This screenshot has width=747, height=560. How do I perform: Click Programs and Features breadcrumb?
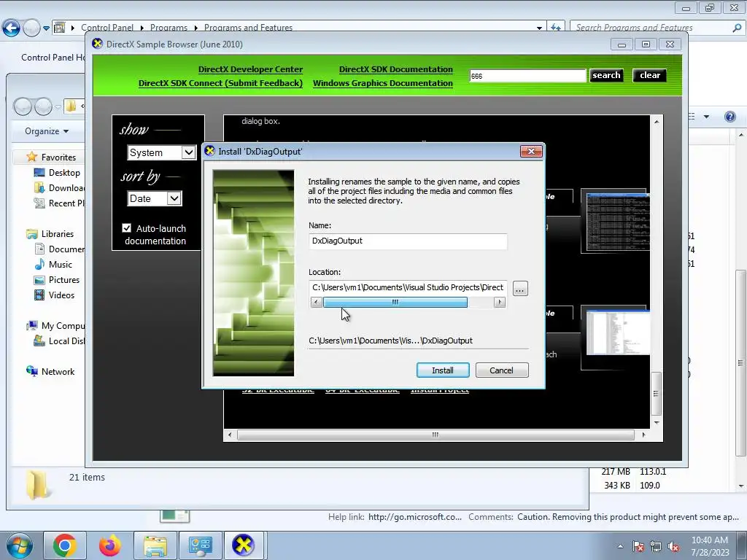click(248, 28)
